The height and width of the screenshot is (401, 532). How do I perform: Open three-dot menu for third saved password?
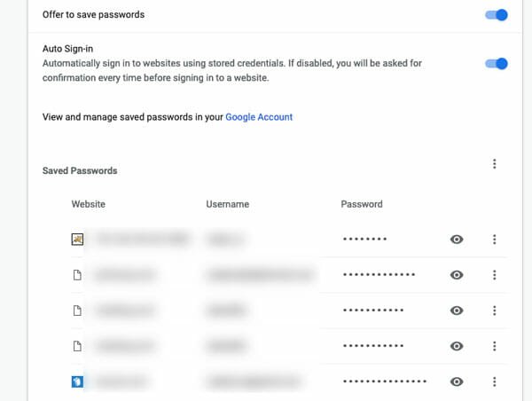pyautogui.click(x=494, y=311)
